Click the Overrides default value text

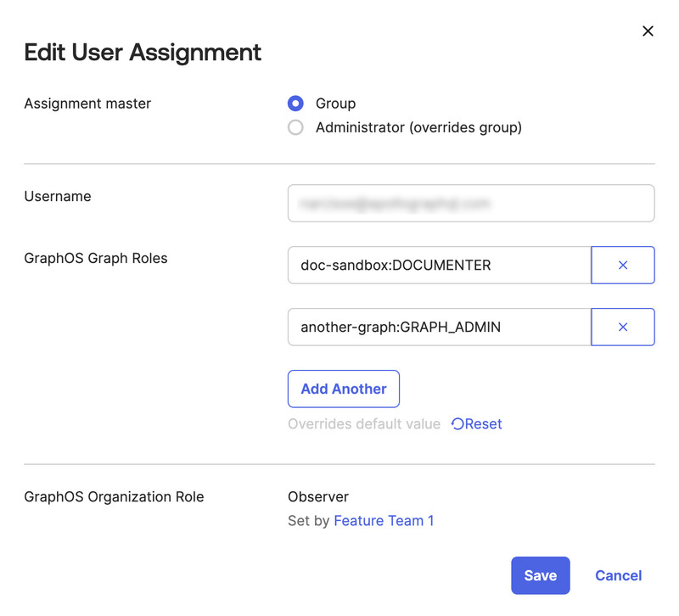(x=364, y=423)
